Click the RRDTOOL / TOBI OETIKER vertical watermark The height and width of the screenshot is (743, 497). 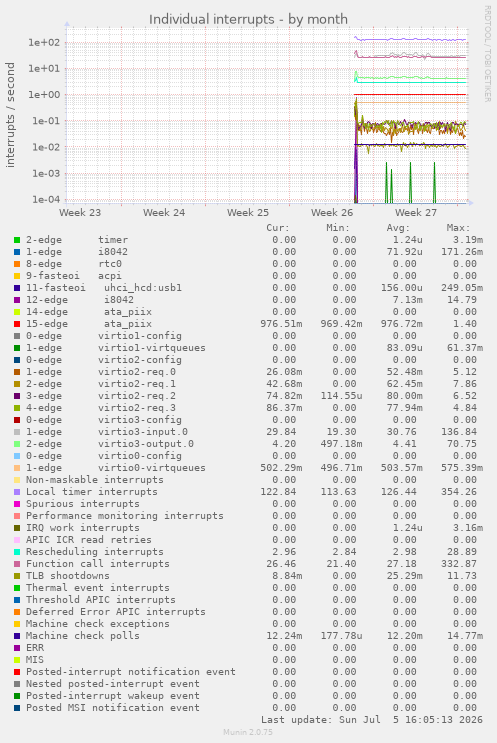pos(488,54)
